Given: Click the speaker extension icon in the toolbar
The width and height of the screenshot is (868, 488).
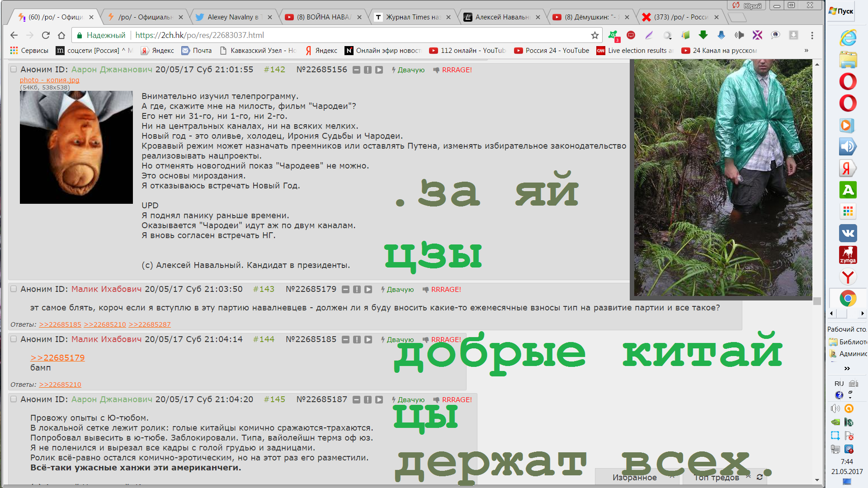Looking at the screenshot, I should point(739,35).
